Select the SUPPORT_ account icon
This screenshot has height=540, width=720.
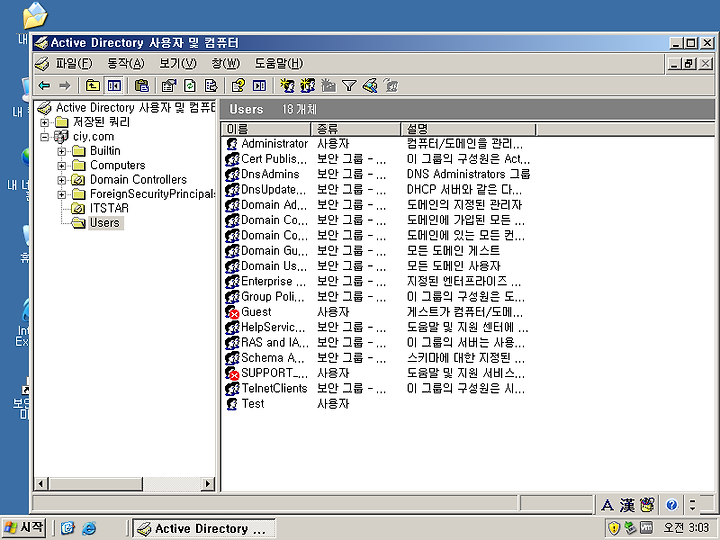232,373
